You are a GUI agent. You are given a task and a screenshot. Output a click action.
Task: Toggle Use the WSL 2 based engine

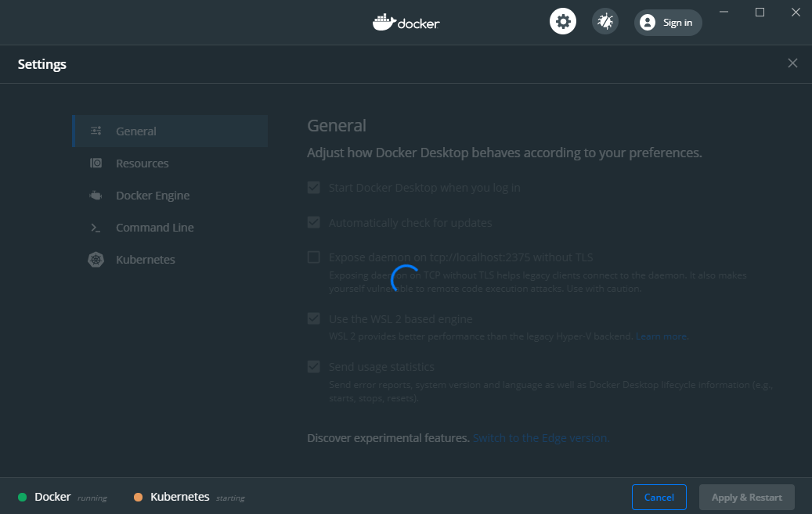click(x=314, y=319)
